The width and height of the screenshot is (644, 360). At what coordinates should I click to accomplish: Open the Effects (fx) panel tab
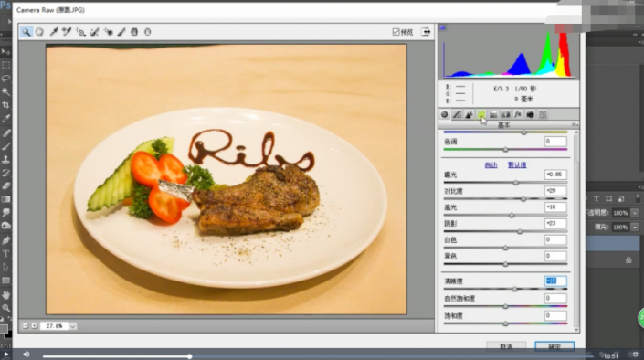[518, 114]
